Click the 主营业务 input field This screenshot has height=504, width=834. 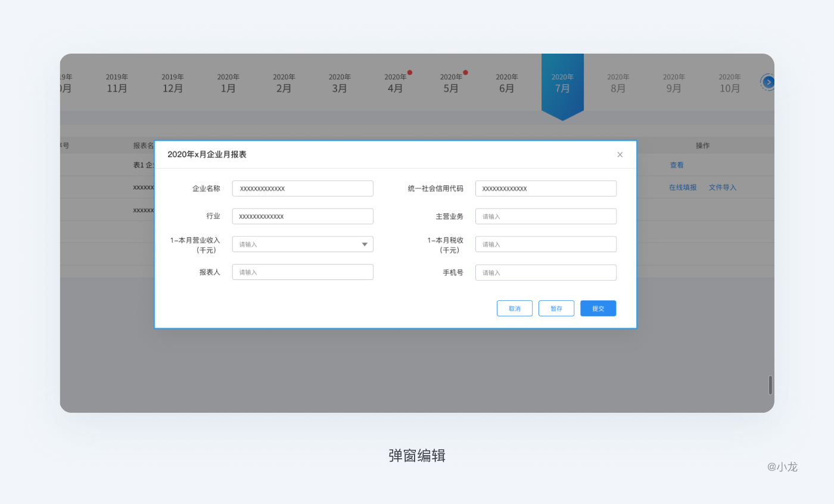[x=546, y=216]
